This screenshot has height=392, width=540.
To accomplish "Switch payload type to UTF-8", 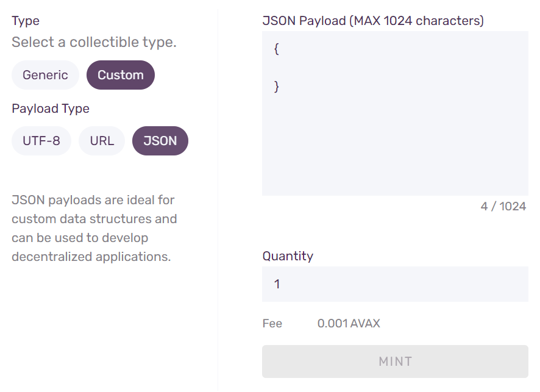I will 41,141.
